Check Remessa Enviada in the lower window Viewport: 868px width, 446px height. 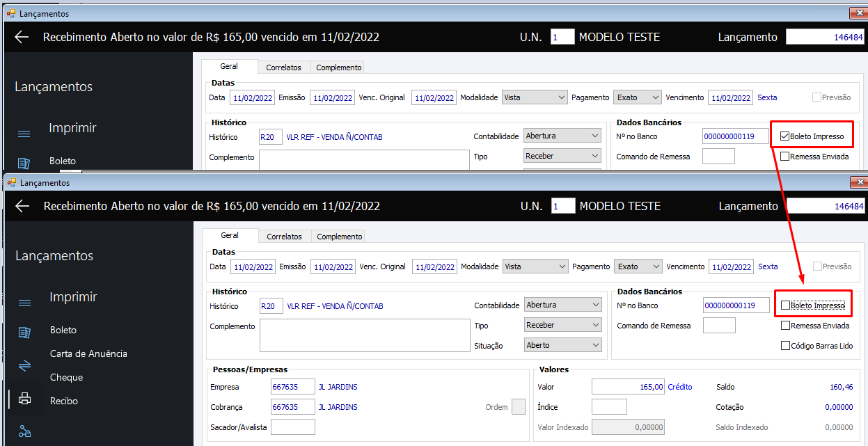tap(785, 325)
